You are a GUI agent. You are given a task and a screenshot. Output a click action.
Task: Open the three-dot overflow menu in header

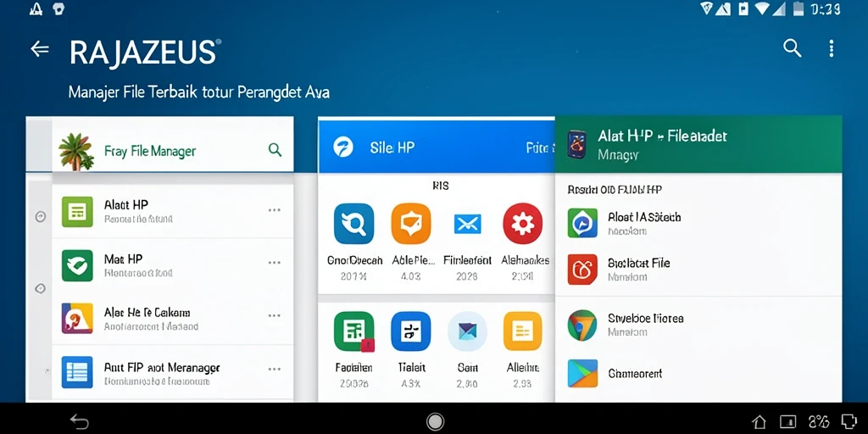coord(831,48)
